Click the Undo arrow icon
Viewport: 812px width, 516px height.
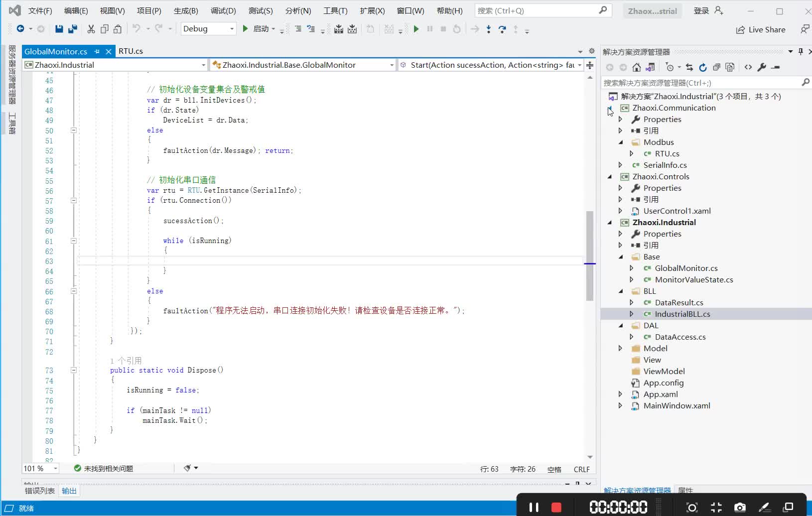coord(136,29)
